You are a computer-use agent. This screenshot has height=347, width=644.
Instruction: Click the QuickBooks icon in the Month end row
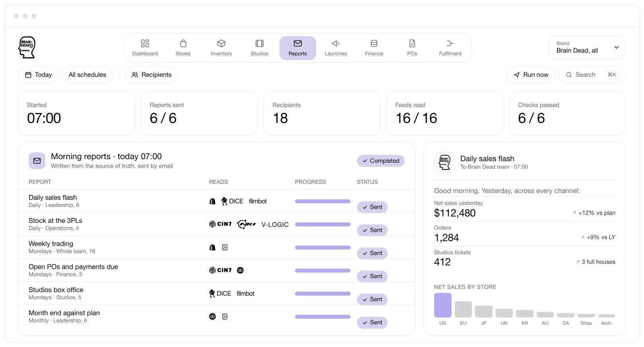coord(212,317)
